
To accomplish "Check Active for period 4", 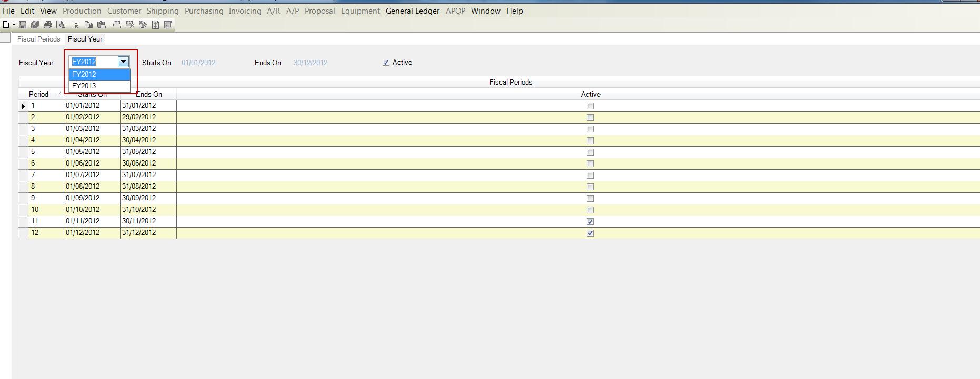I will [x=590, y=141].
